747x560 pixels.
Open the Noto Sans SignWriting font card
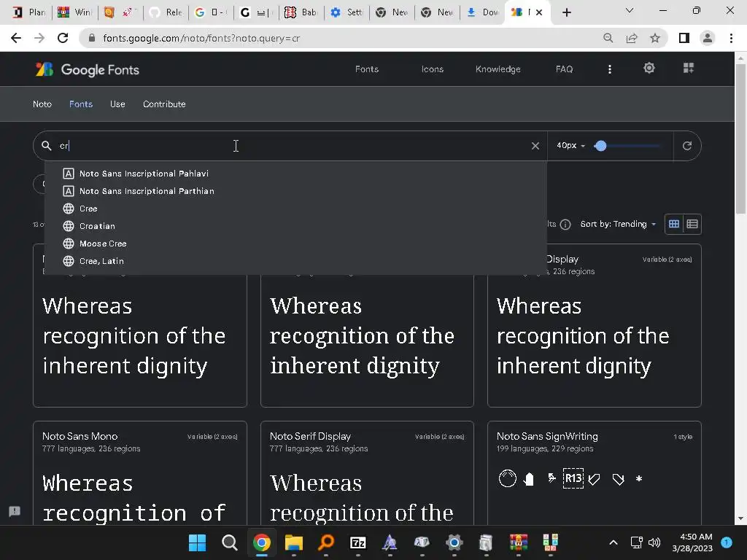[594, 473]
